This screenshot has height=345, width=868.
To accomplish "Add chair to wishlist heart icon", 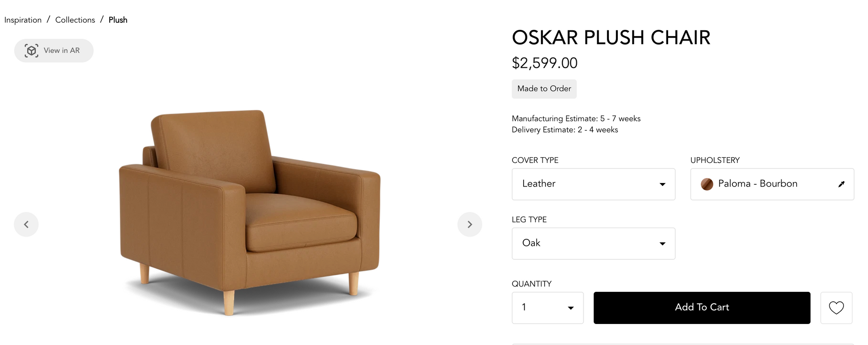I will coord(836,308).
